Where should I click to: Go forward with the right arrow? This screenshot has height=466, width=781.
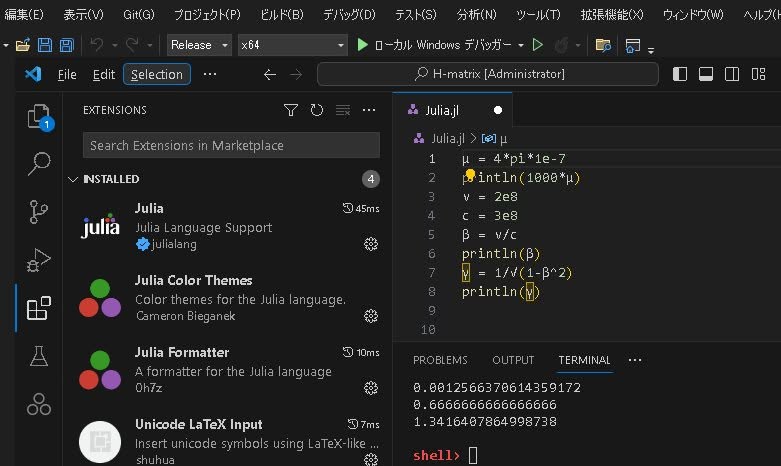click(296, 75)
